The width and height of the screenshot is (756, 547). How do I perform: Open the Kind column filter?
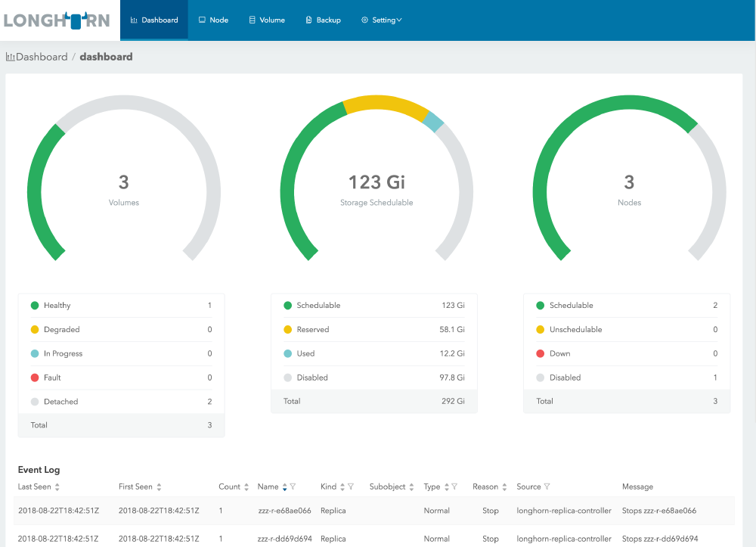click(x=352, y=487)
